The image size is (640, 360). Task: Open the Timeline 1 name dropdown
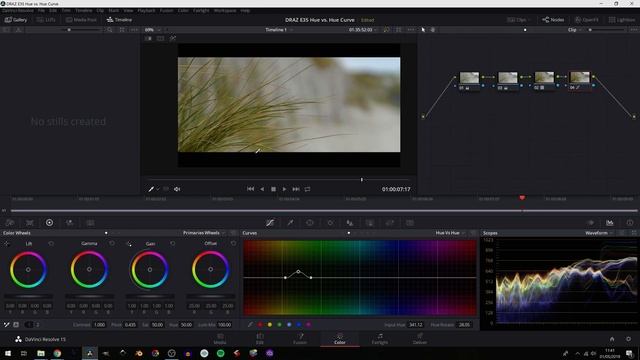click(x=279, y=30)
